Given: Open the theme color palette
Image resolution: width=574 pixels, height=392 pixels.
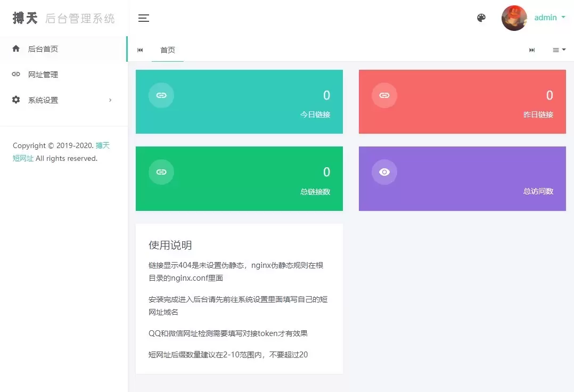Looking at the screenshot, I should (x=481, y=18).
